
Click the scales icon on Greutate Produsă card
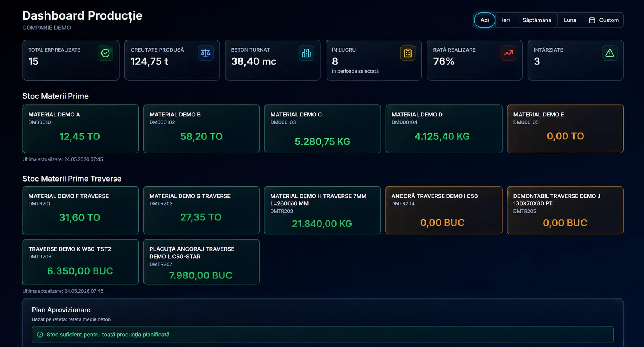point(206,53)
